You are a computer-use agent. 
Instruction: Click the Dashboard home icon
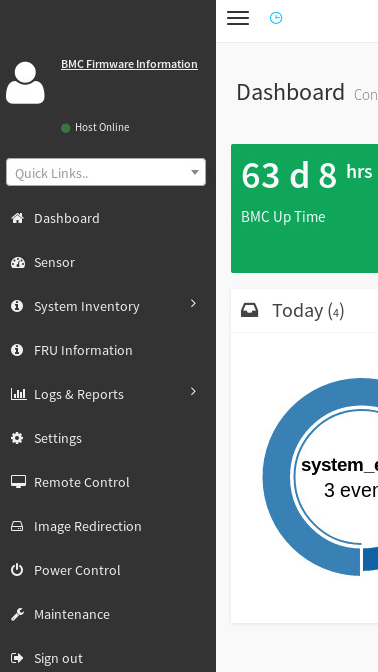18,218
